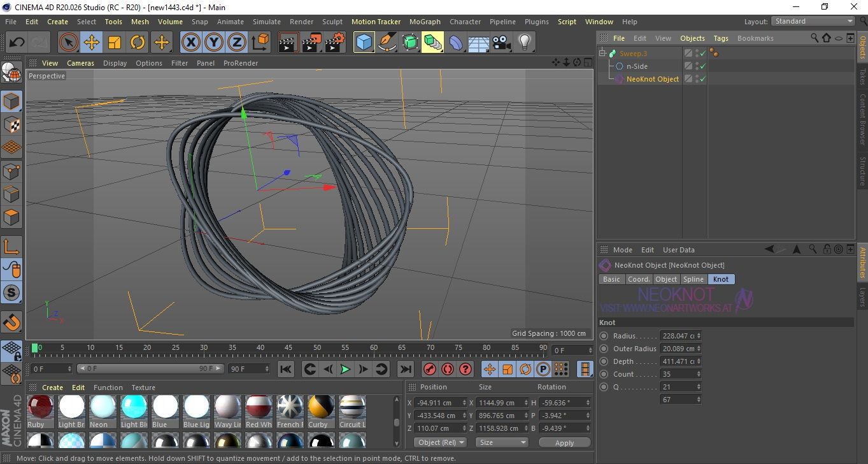Open the Layout Standard dropdown
Image resolution: width=868 pixels, height=464 pixels.
813,21
